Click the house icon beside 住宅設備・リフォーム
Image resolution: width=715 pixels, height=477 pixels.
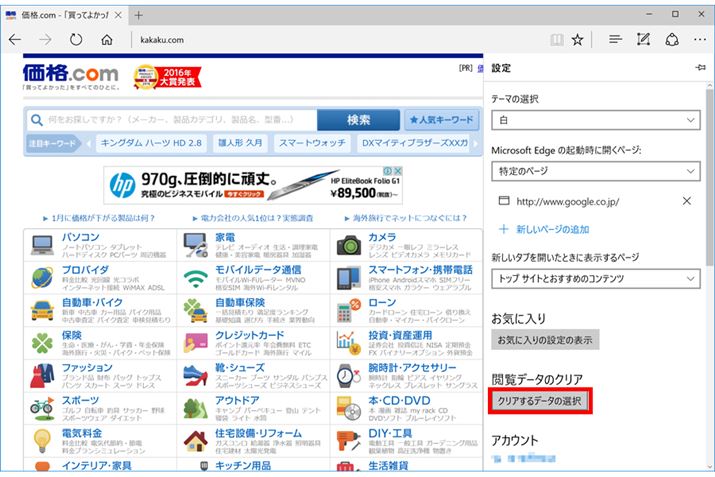(196, 441)
